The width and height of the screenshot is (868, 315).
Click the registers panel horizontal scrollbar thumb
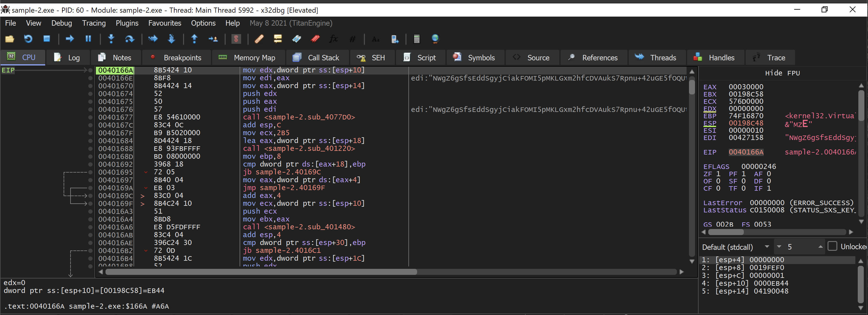click(x=726, y=232)
